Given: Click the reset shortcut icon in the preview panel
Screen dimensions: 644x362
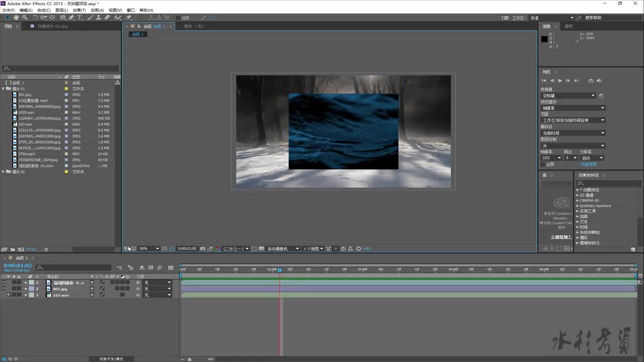Looking at the screenshot, I should click(601, 96).
